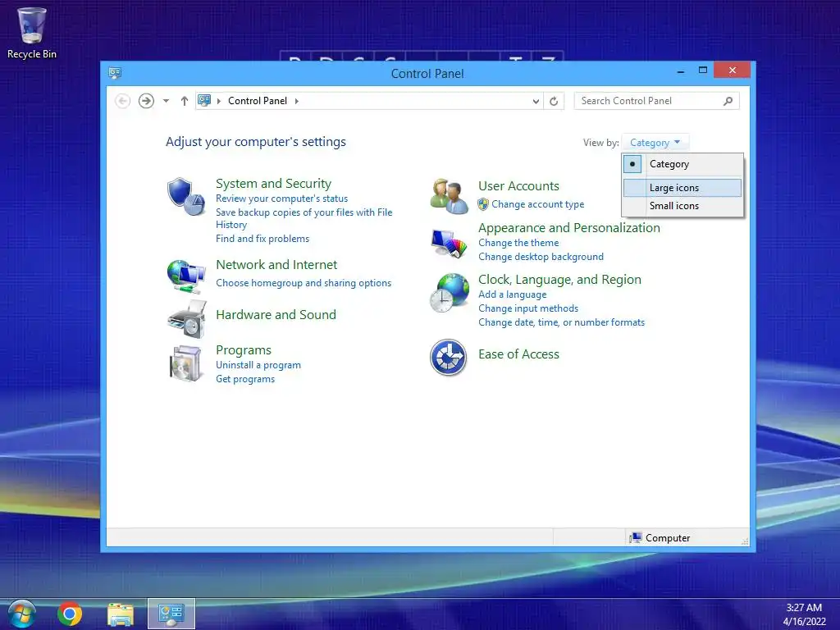Screen dimensions: 840x630
Task: Open Appearance and Personalization heading
Action: [569, 228]
